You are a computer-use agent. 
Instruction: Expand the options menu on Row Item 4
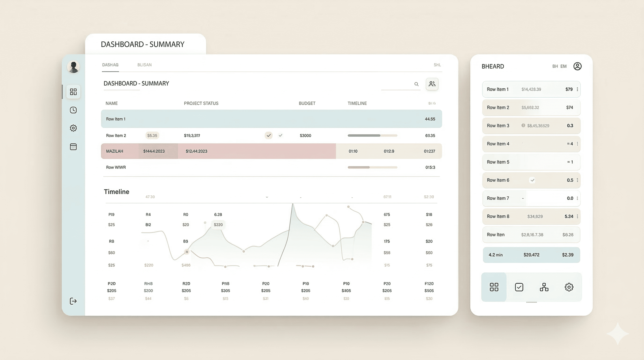click(577, 144)
